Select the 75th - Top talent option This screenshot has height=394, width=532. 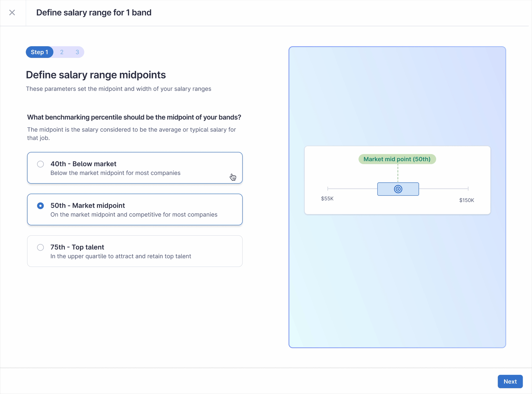[x=40, y=247]
